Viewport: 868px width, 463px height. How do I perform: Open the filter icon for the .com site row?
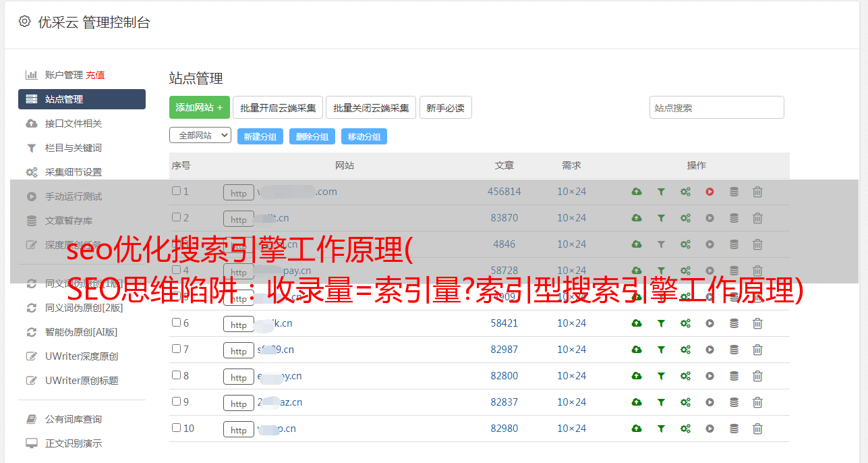661,192
